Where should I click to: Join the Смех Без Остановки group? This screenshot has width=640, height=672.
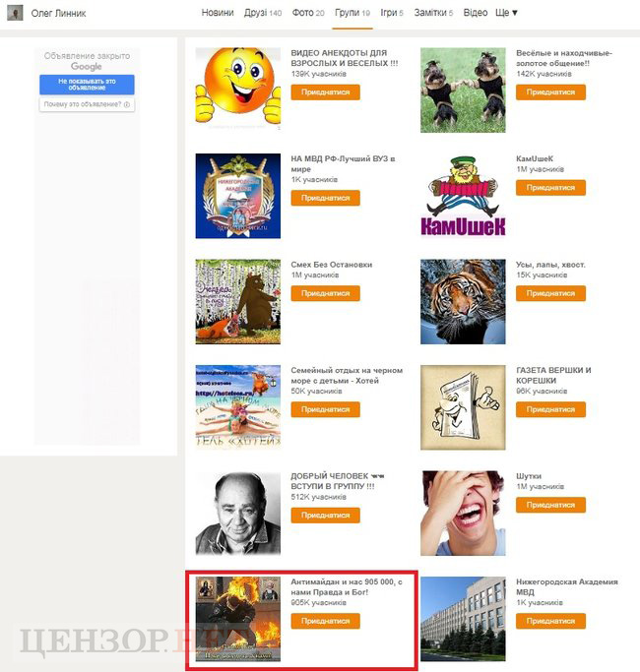click(x=325, y=293)
